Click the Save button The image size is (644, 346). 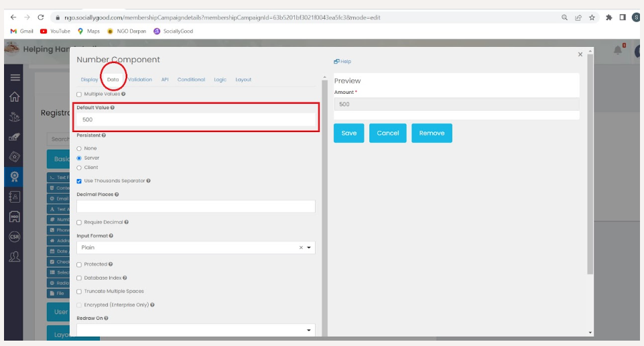tap(348, 133)
